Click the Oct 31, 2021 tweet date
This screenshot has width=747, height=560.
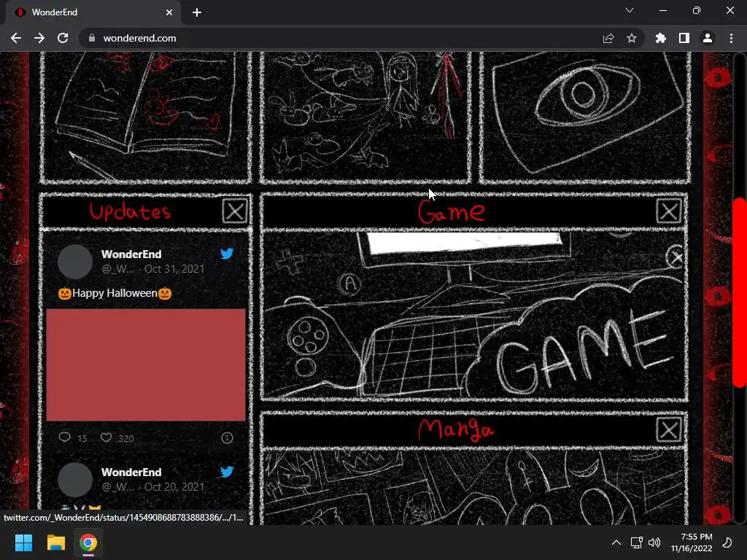[174, 269]
